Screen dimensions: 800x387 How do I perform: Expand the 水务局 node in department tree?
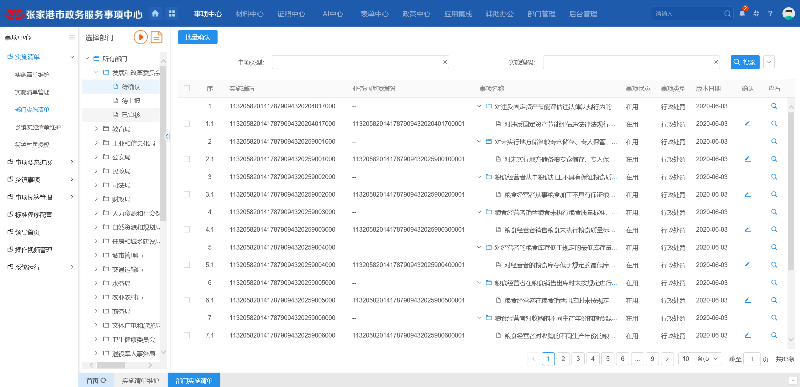pyautogui.click(x=96, y=283)
